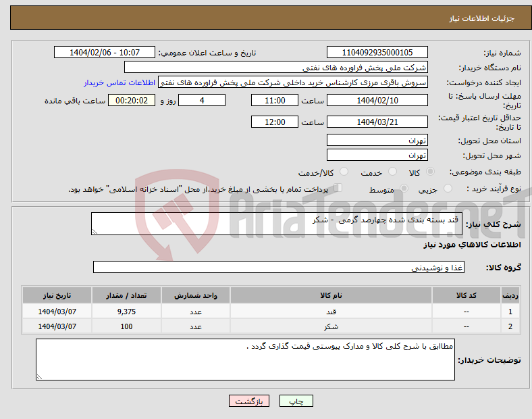Click the ایجاد کننده درخواست field
The width and height of the screenshot is (532, 419).
[293, 82]
